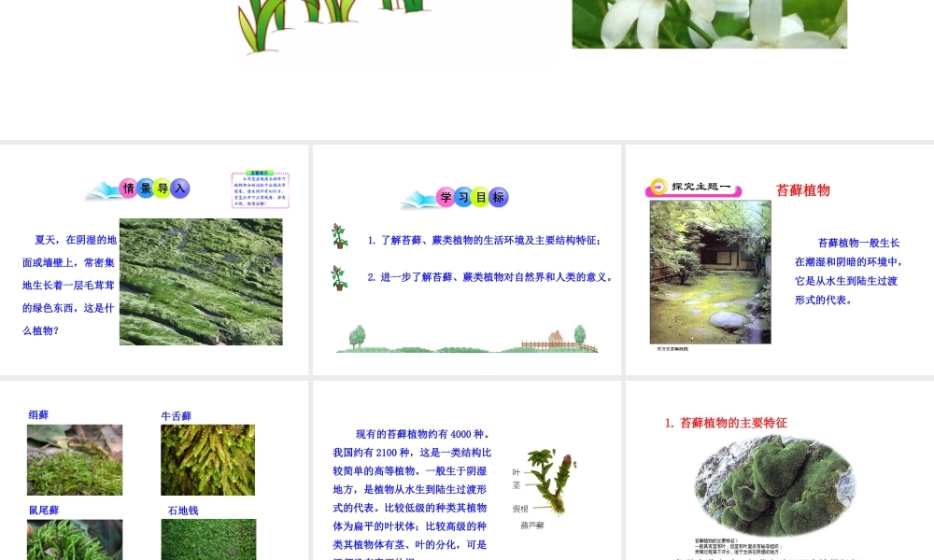Click the potted plant icon beside objective 1
Screen dimensions: 934x560
pos(340,236)
